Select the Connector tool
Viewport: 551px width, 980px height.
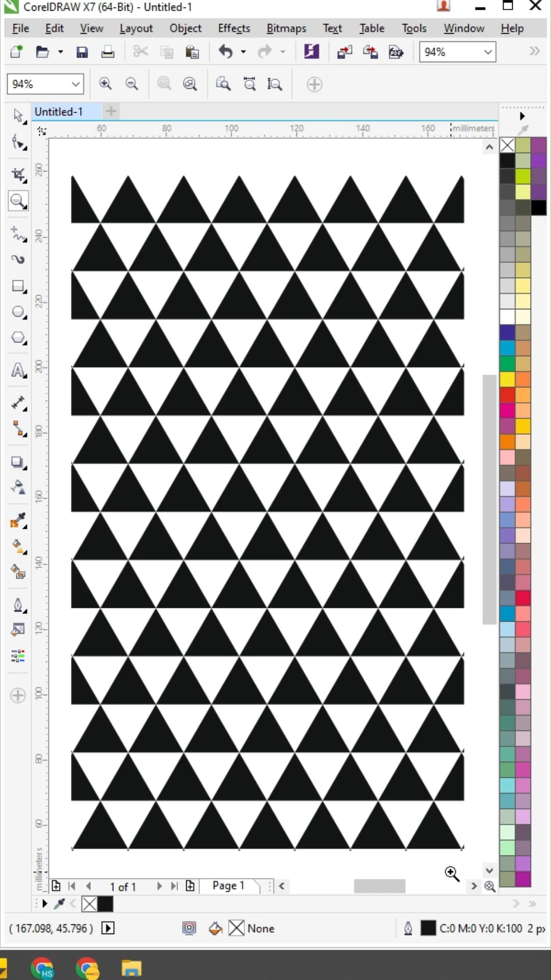click(x=18, y=429)
